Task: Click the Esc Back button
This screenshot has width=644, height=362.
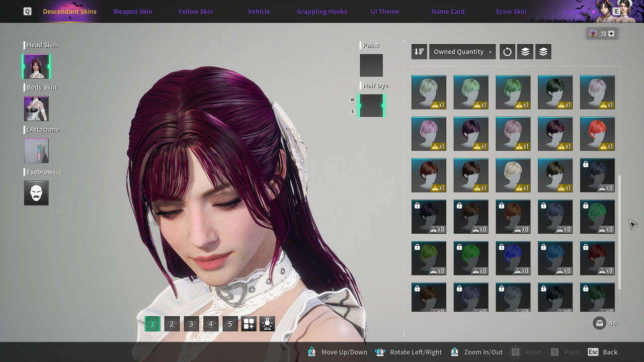Action: [603, 352]
